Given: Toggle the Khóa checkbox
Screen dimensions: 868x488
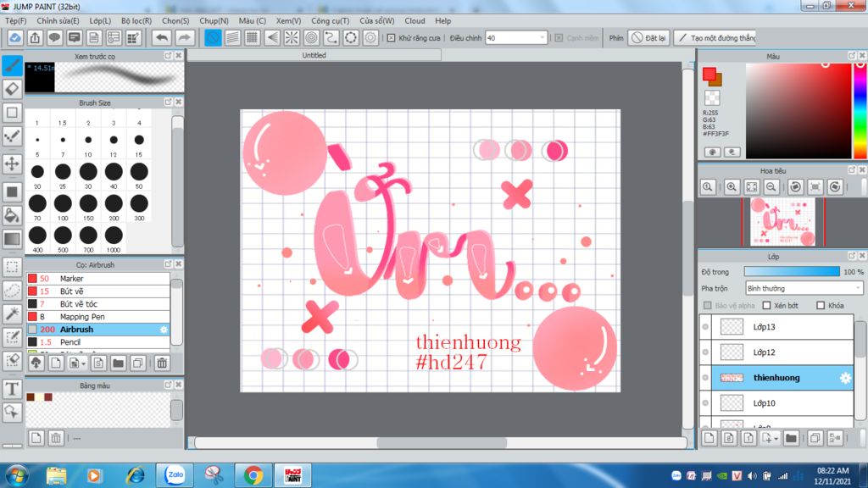Looking at the screenshot, I should pos(821,305).
